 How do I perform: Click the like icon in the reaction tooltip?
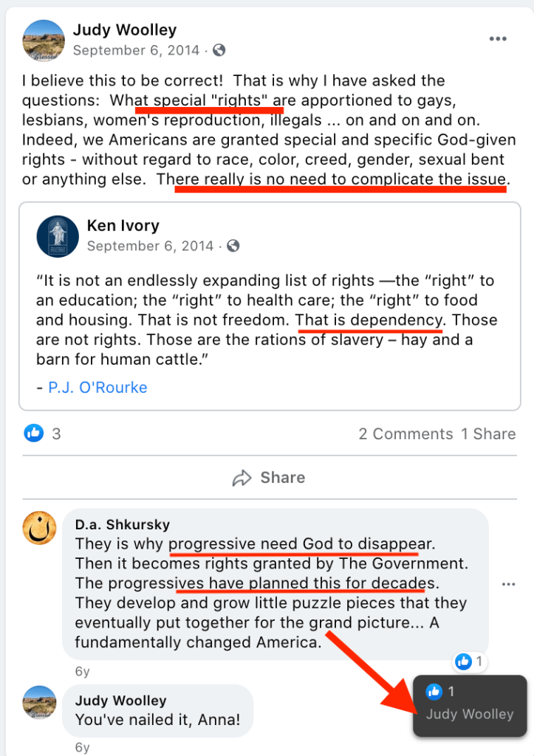coord(434,691)
